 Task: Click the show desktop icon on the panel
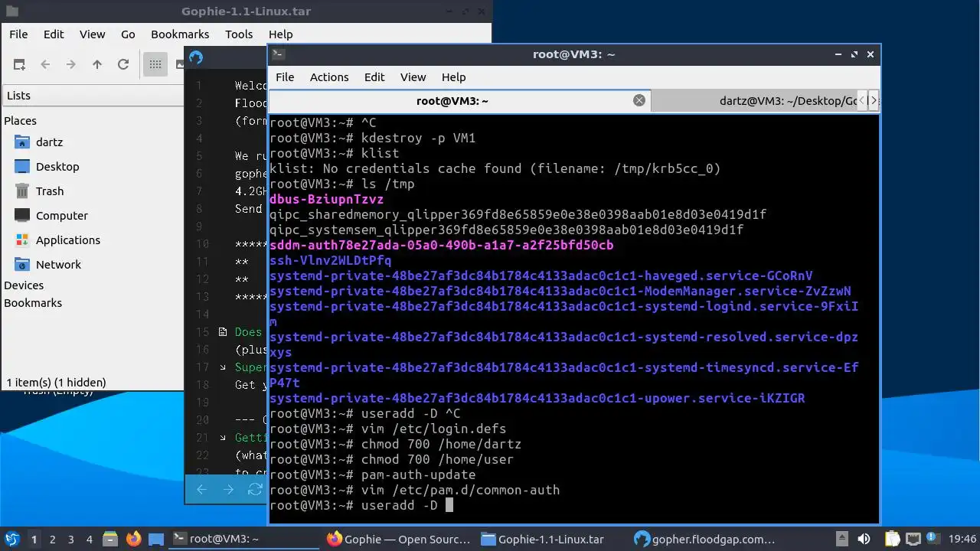click(155, 539)
